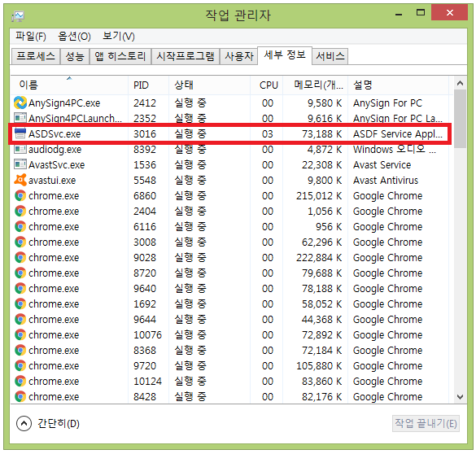Sort by the 상태 column header
The image size is (476, 454).
click(x=209, y=85)
